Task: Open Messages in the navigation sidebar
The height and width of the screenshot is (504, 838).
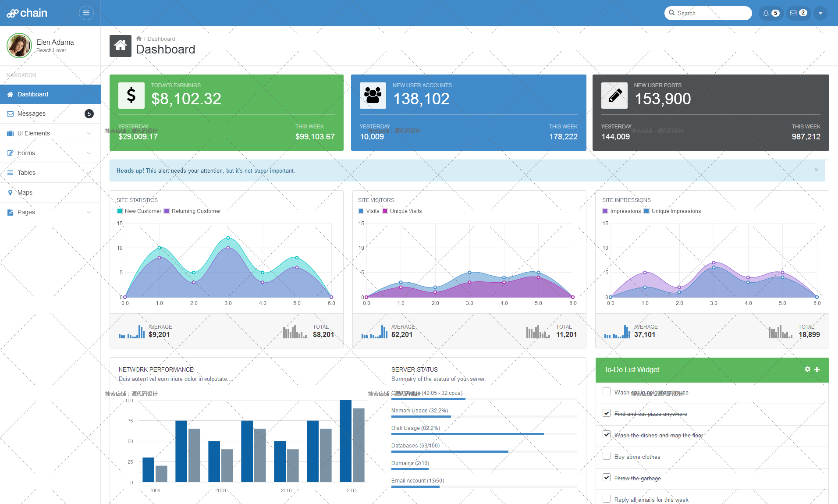Action: coord(32,114)
